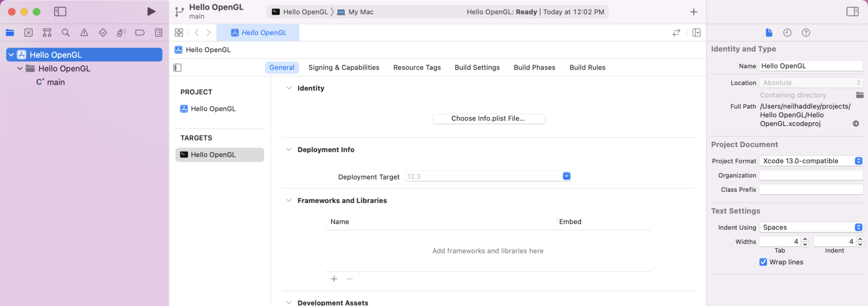Open the Issue navigator warning icon
The height and width of the screenshot is (306, 868).
click(84, 33)
